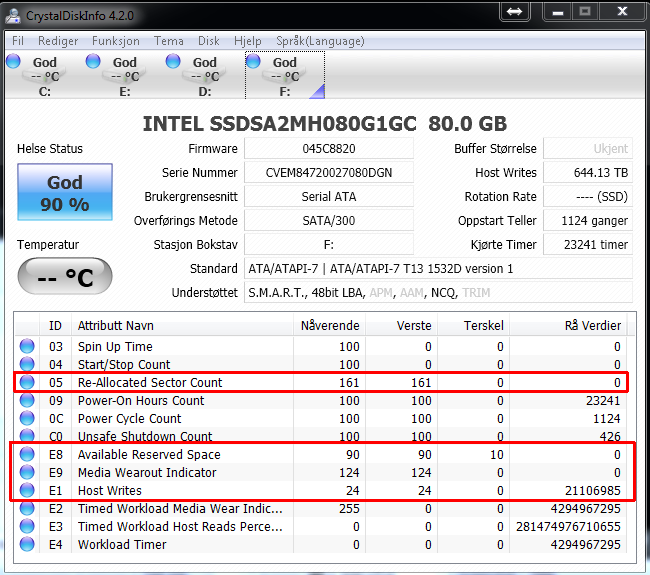Click the Verste column header

tap(402, 325)
